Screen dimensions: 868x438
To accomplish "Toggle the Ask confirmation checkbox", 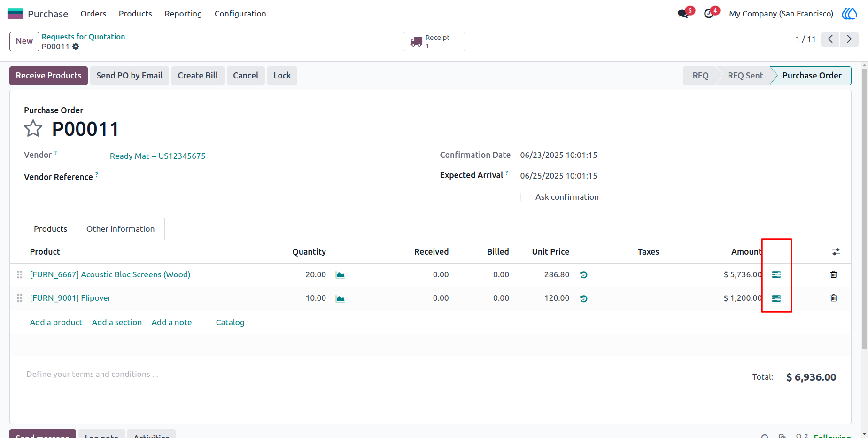I will pyautogui.click(x=524, y=197).
